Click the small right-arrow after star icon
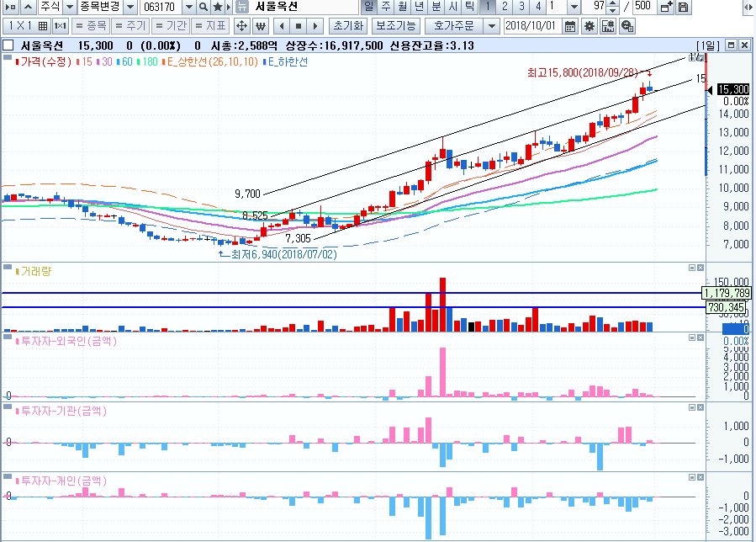Image resolution: width=756 pixels, height=542 pixels. click(229, 7)
